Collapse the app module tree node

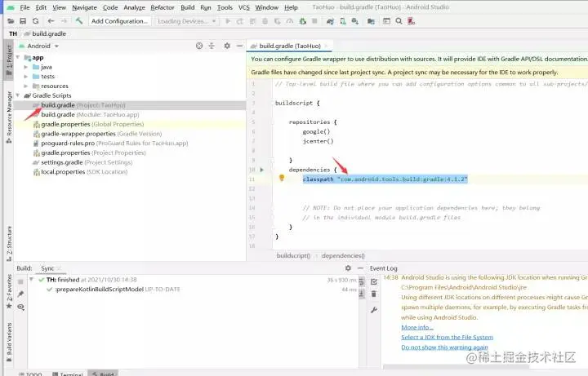(18, 57)
